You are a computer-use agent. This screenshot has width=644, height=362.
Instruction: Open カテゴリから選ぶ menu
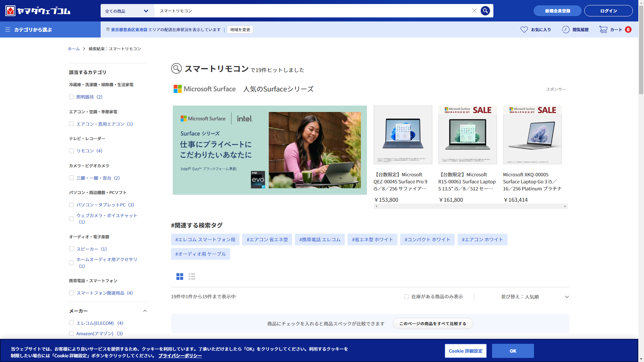pos(29,29)
